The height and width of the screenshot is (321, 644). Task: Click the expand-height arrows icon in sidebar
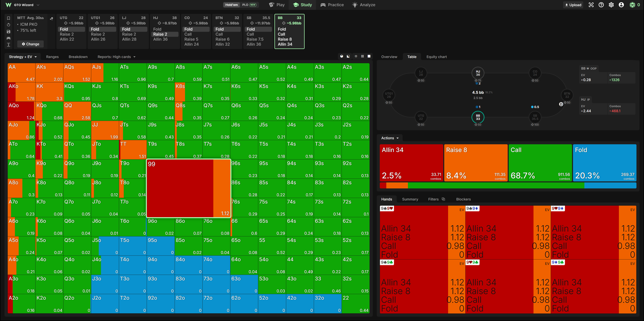[x=9, y=45]
